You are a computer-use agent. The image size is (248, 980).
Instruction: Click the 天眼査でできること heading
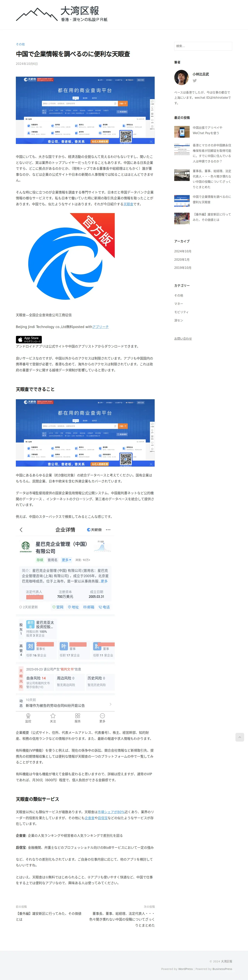pos(35,389)
